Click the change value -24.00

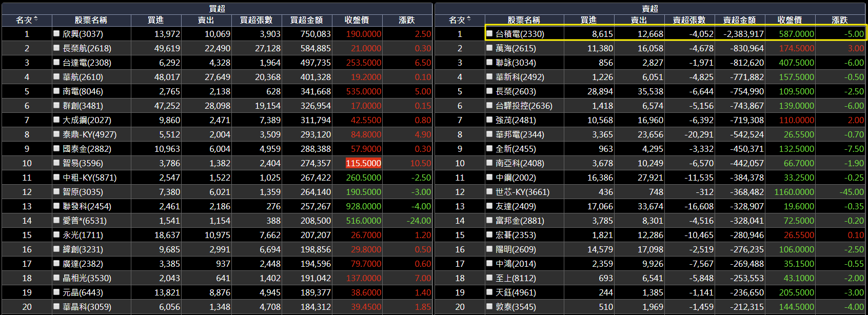pyautogui.click(x=419, y=221)
